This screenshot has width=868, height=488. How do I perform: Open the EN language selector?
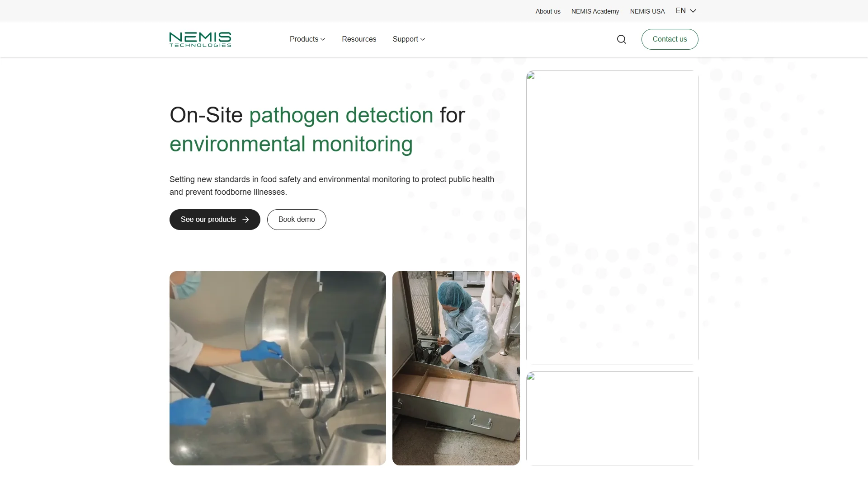686,11
